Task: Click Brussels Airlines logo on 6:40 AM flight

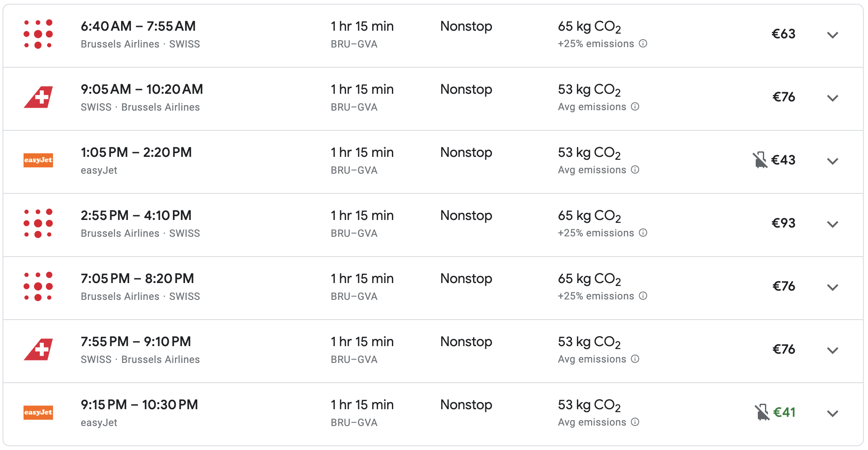Action: [x=38, y=34]
